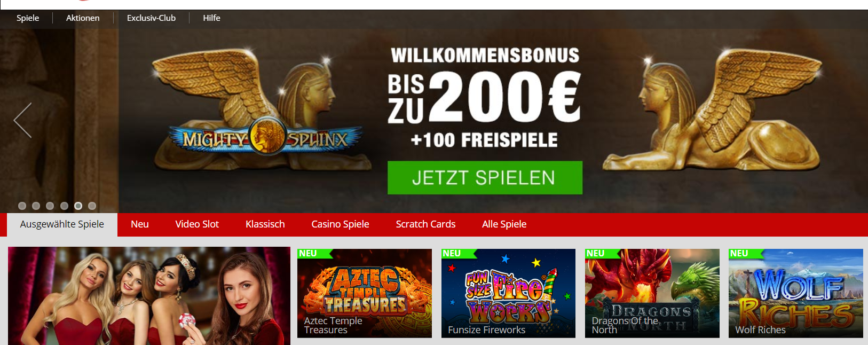Show the Scratch Cards tab
This screenshot has height=345, width=868.
[425, 224]
